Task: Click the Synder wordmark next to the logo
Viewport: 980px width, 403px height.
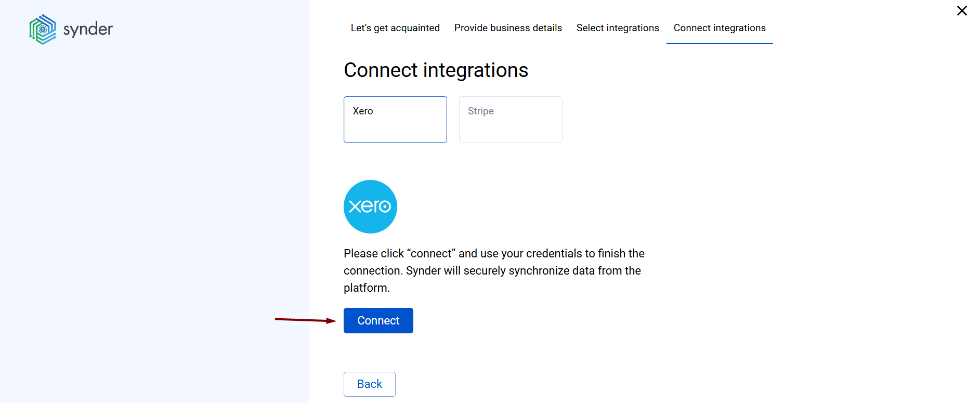Action: pos(87,29)
